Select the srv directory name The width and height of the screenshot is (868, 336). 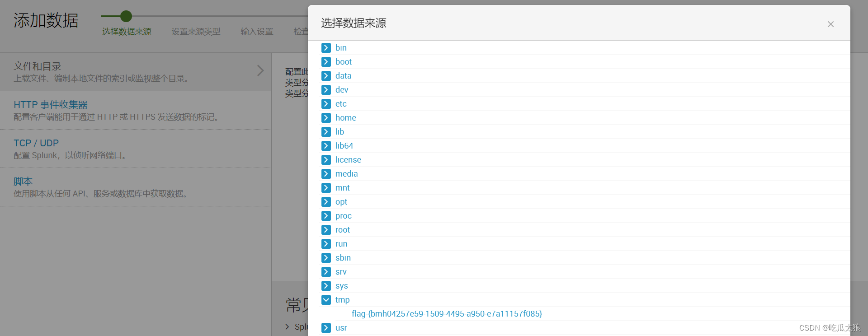click(341, 272)
